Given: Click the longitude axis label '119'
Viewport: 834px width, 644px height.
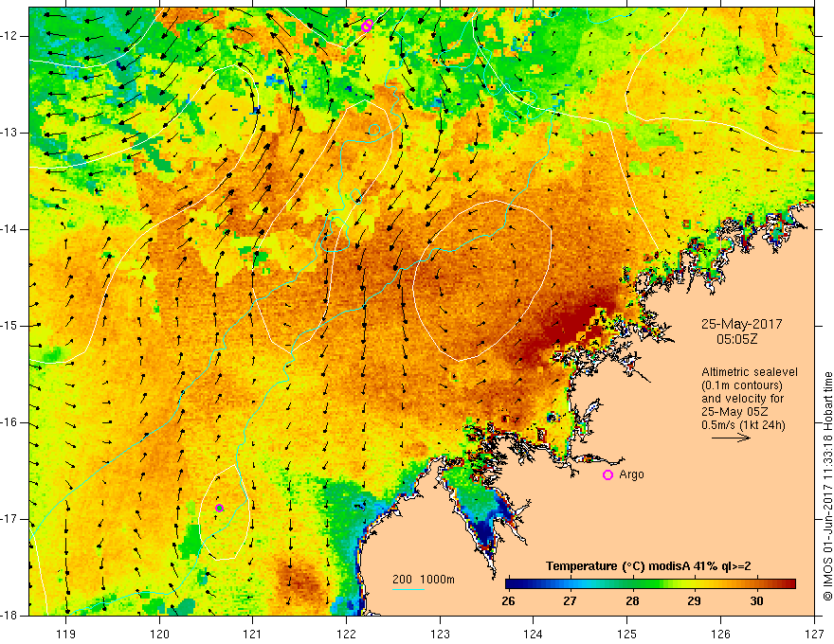Looking at the screenshot, I should click(66, 634).
